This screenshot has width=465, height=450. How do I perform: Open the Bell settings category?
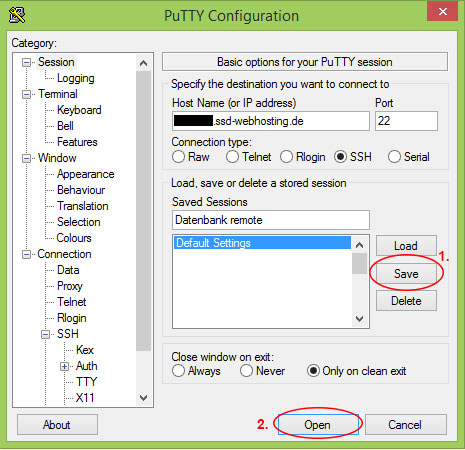coord(65,126)
